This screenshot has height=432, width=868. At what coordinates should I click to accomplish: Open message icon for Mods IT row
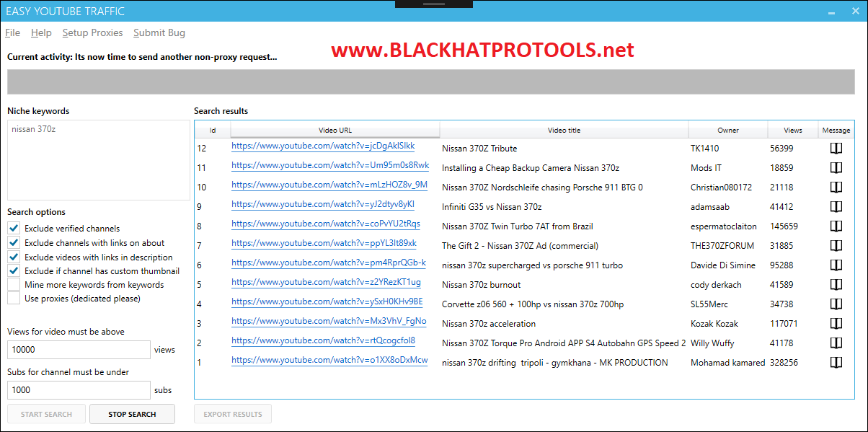(x=836, y=167)
